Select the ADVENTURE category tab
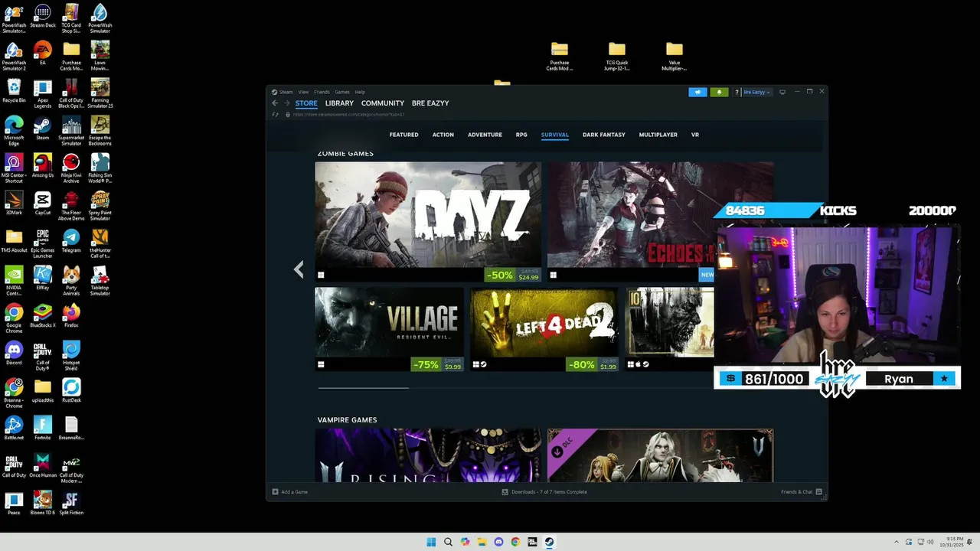Screen dimensions: 980x551 (x=485, y=135)
